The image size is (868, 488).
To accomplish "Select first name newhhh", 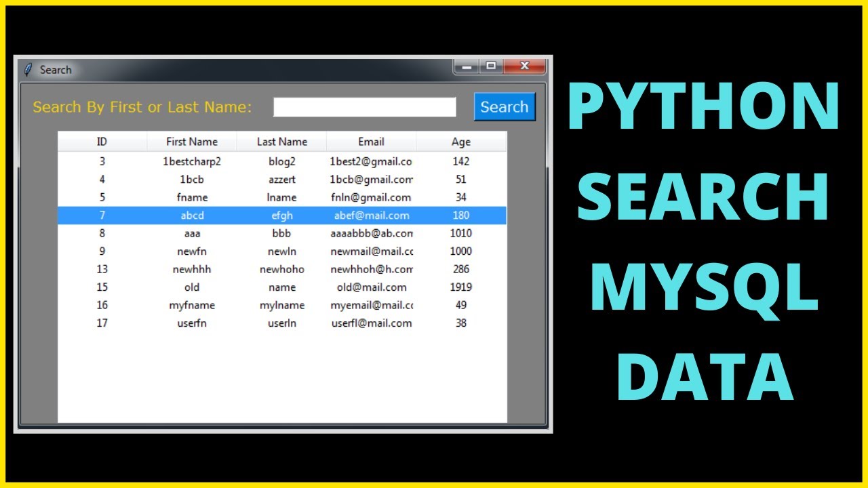I will [x=192, y=269].
